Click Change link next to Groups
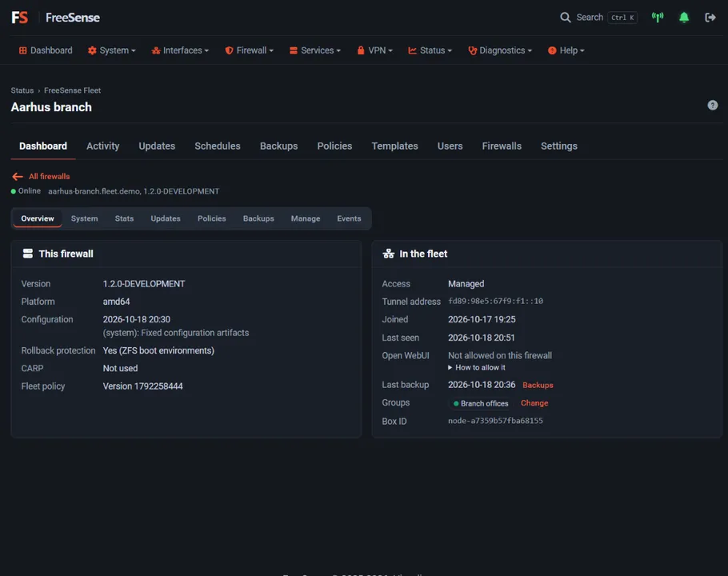This screenshot has height=576, width=728. pyautogui.click(x=534, y=403)
